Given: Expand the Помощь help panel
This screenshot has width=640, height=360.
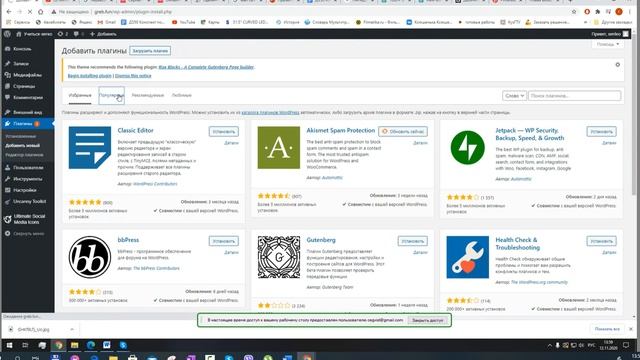Looking at the screenshot, I should (x=608, y=44).
